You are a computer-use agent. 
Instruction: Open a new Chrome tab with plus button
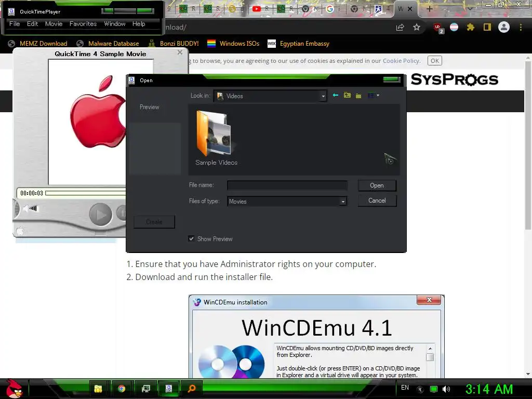pos(429,9)
